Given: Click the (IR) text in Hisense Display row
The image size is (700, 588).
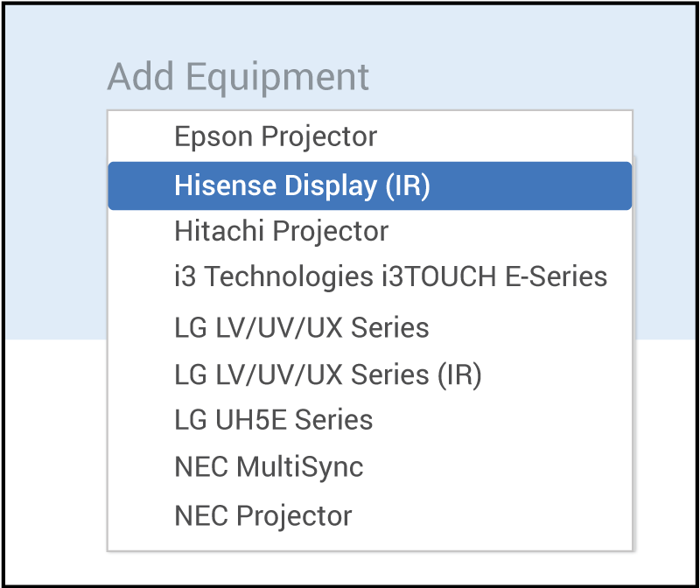Looking at the screenshot, I should tap(409, 185).
